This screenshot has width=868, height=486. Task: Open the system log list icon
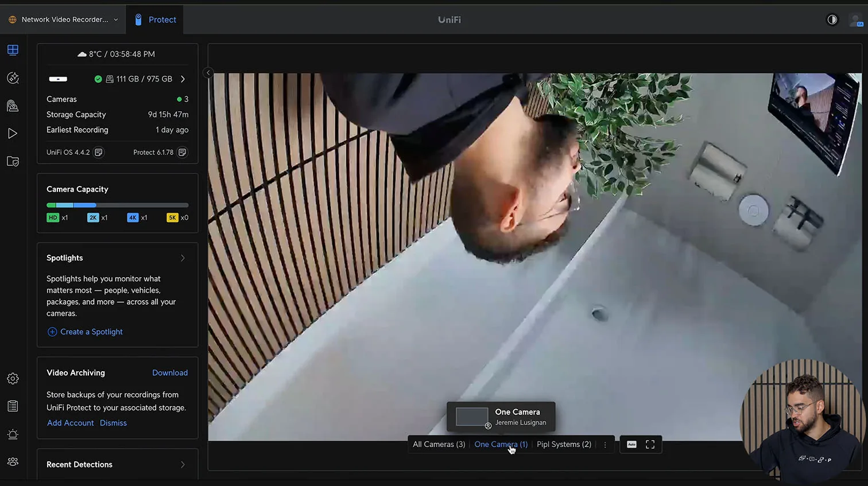[13, 406]
